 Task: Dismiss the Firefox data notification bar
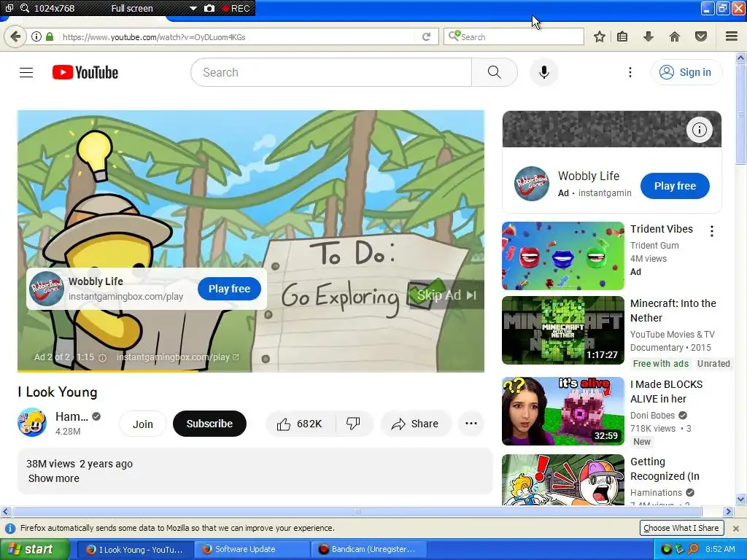(x=735, y=528)
